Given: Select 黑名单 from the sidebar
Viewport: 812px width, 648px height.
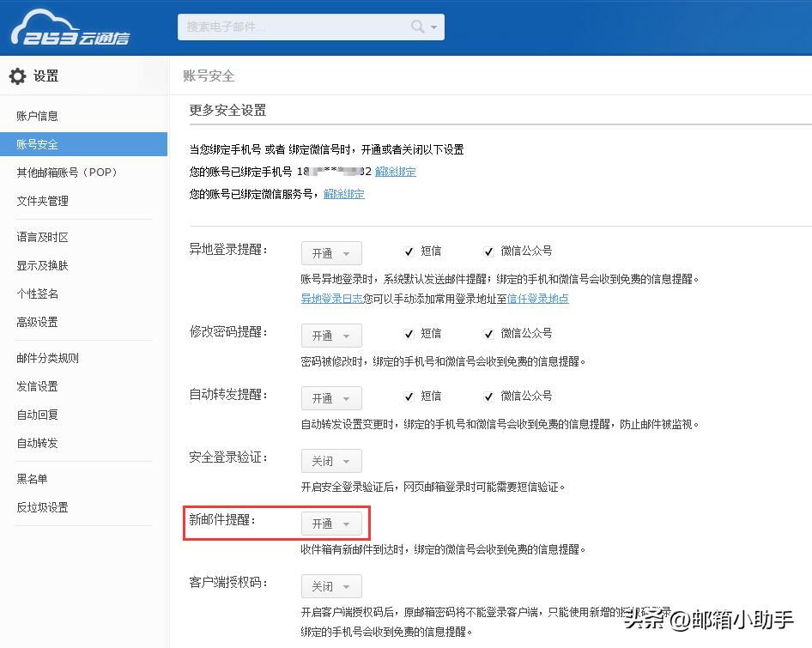Looking at the screenshot, I should [x=34, y=478].
